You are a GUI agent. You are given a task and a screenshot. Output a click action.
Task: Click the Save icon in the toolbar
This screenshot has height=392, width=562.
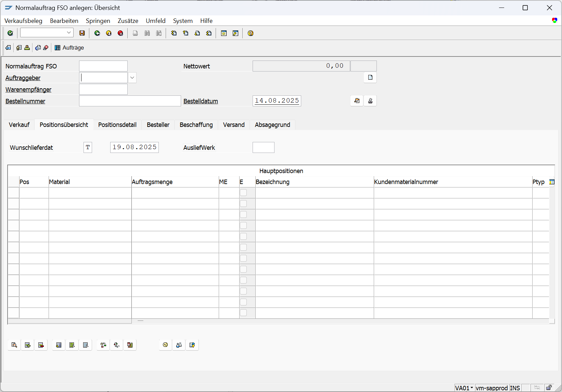(82, 33)
